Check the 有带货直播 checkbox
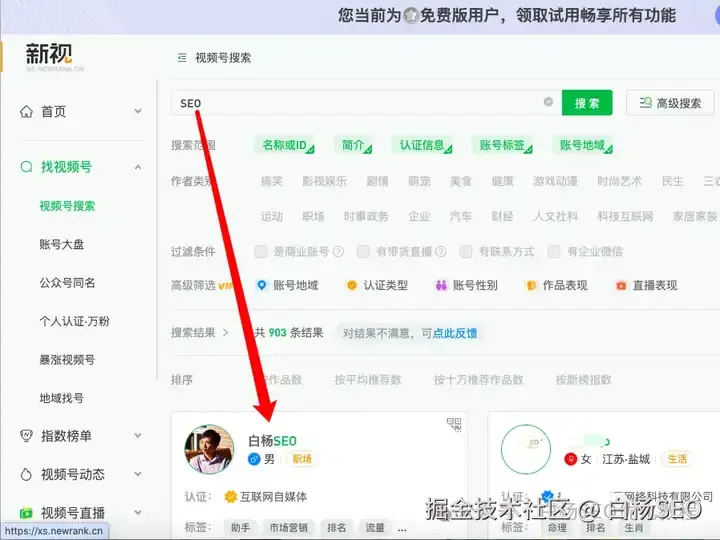 tap(363, 252)
